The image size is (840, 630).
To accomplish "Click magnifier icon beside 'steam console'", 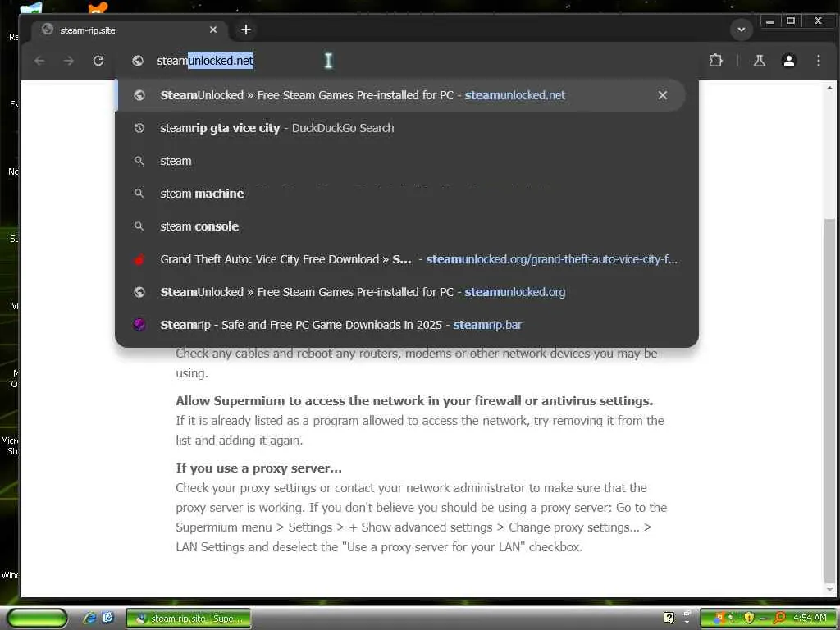I will tap(139, 226).
